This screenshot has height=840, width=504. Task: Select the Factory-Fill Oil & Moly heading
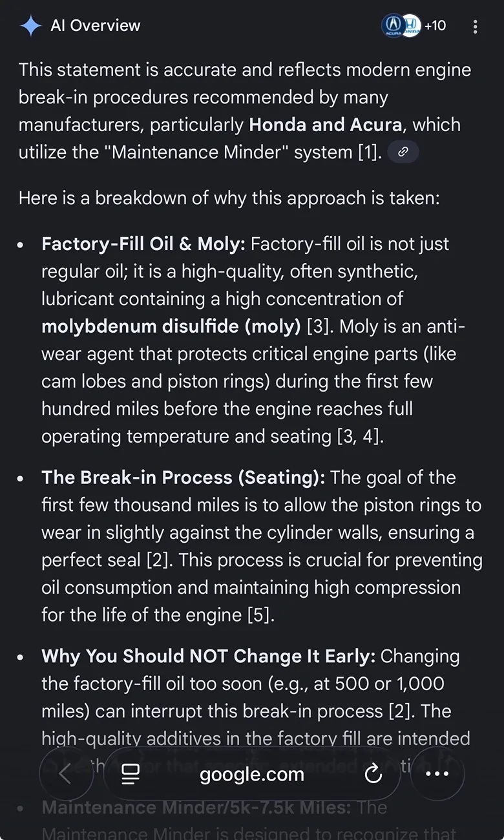(143, 244)
